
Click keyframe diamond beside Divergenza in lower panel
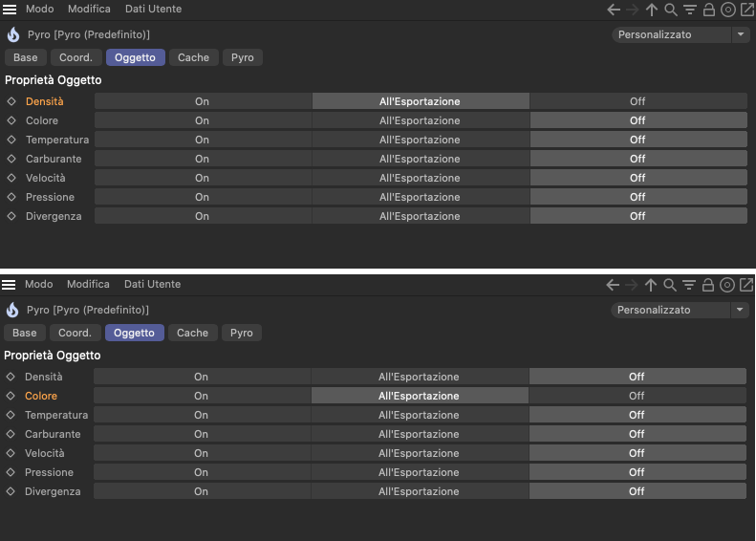pos(11,492)
